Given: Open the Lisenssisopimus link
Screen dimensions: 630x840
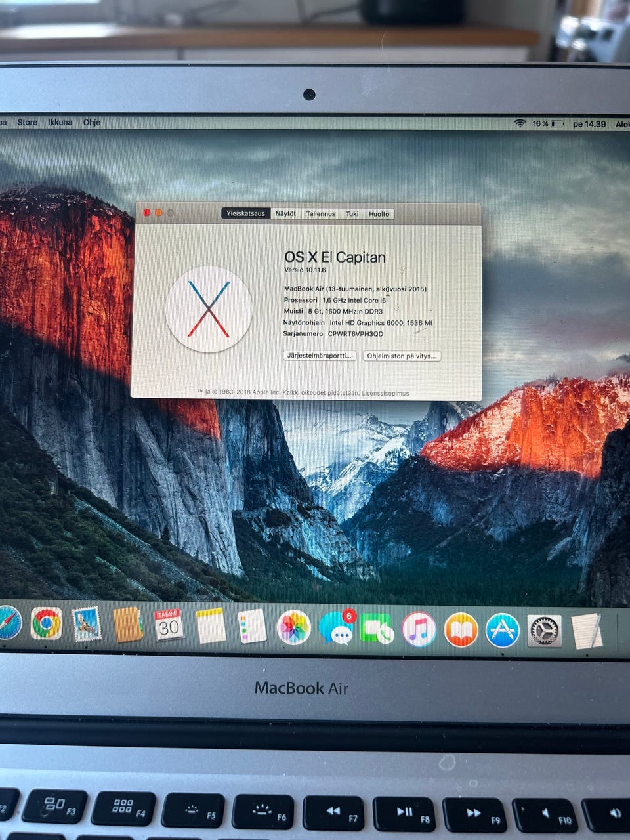Looking at the screenshot, I should coord(385,393).
